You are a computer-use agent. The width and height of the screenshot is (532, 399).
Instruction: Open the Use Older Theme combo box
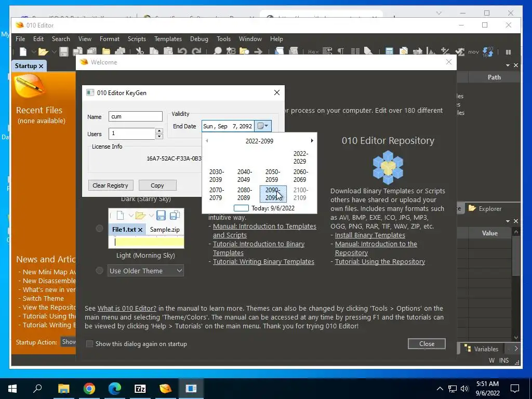click(145, 271)
